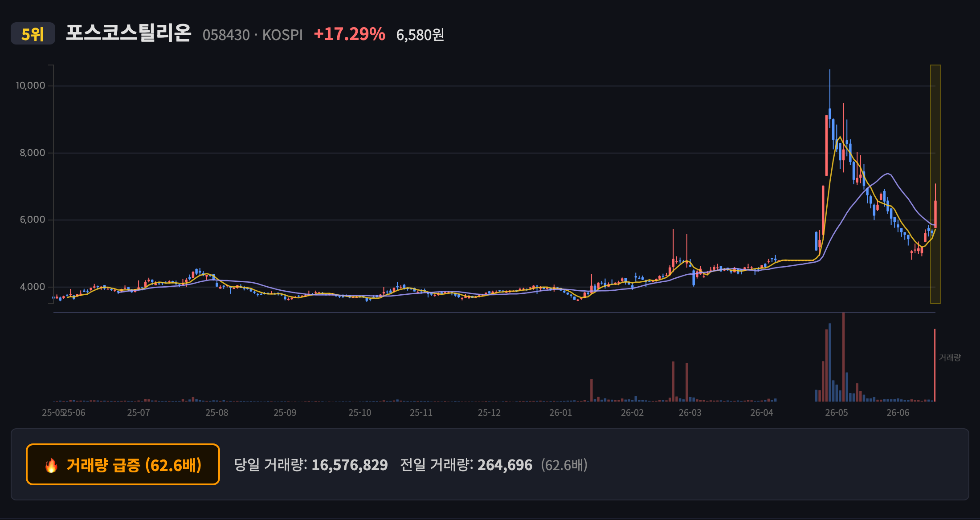Click the 전일 거래량 value 264,696
Viewport: 980px width, 520px height.
coord(505,465)
